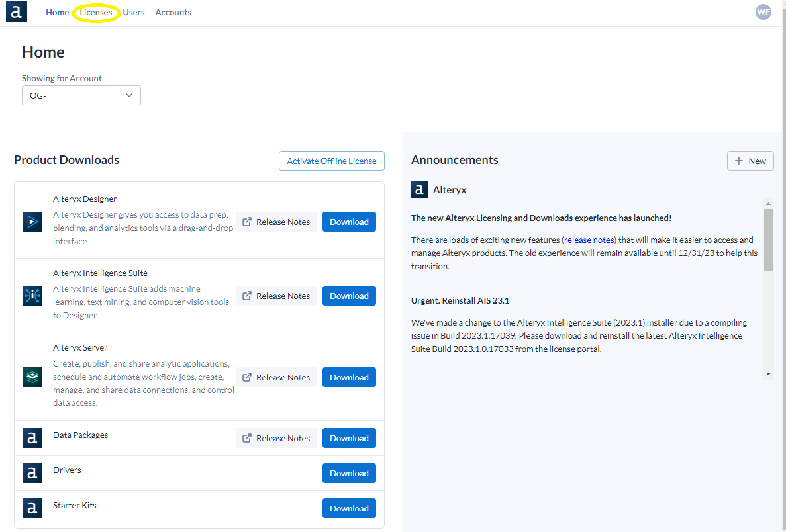Image resolution: width=786 pixels, height=532 pixels.
Task: Click the Alteryx Server product icon
Action: 32,377
